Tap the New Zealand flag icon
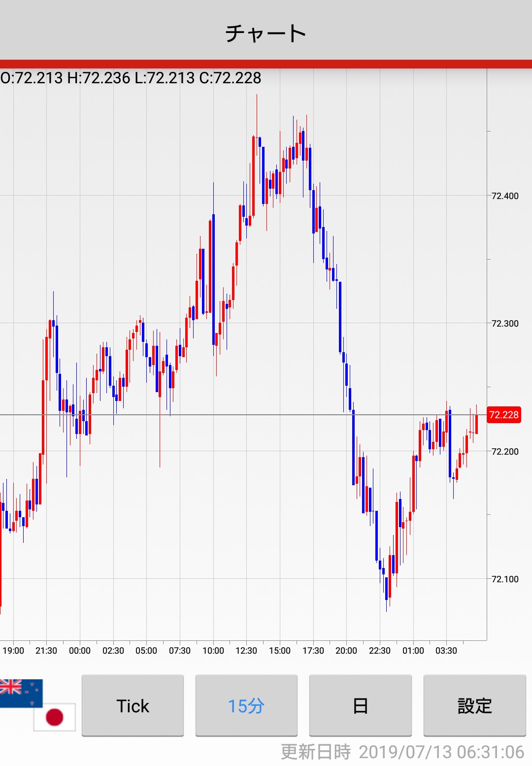Viewport: 532px width, 766px height. [21, 693]
